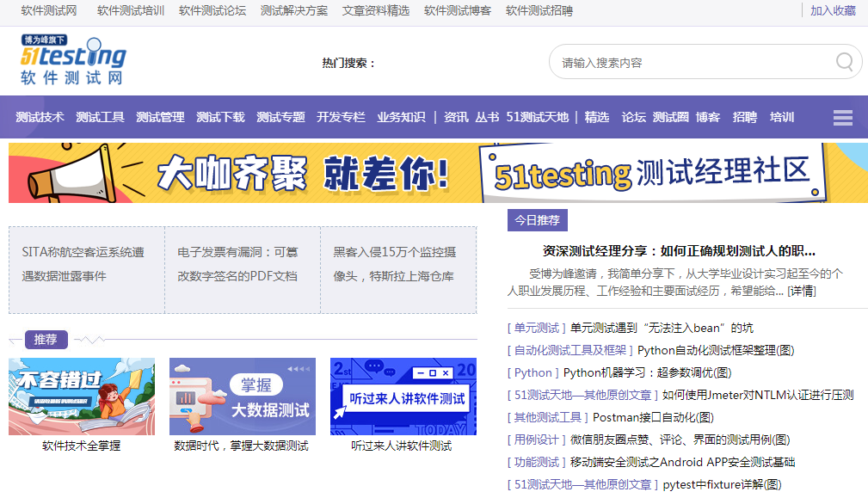Open 软件测试招聘 top link
Image resolution: width=868 pixels, height=498 pixels.
click(x=539, y=10)
